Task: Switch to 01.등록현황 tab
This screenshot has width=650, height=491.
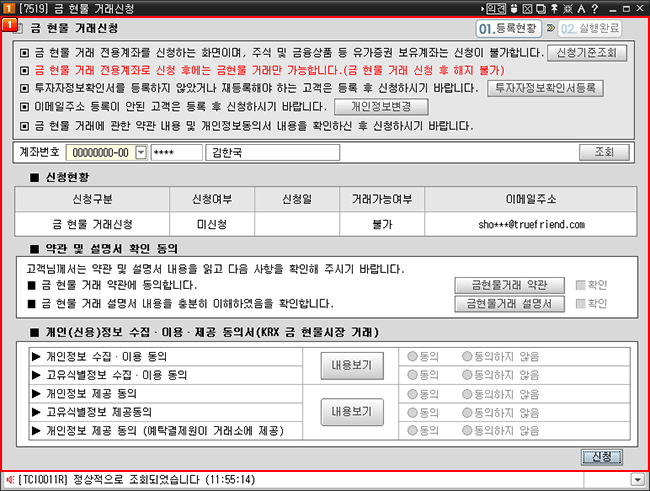Action: (x=511, y=29)
